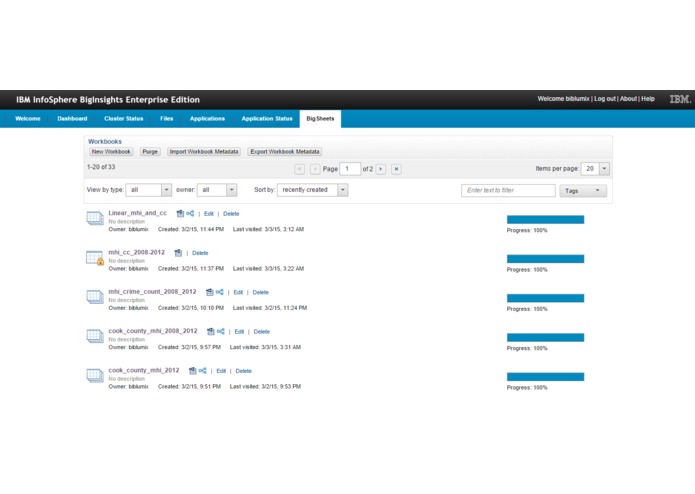The image size is (695, 494).
Task: Open Help link in header
Action: coord(648,99)
